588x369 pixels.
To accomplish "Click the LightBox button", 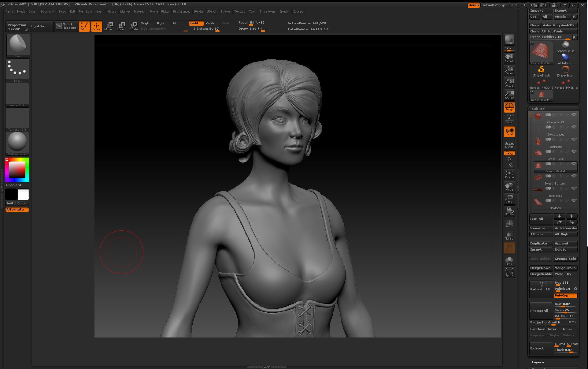I will click(41, 26).
